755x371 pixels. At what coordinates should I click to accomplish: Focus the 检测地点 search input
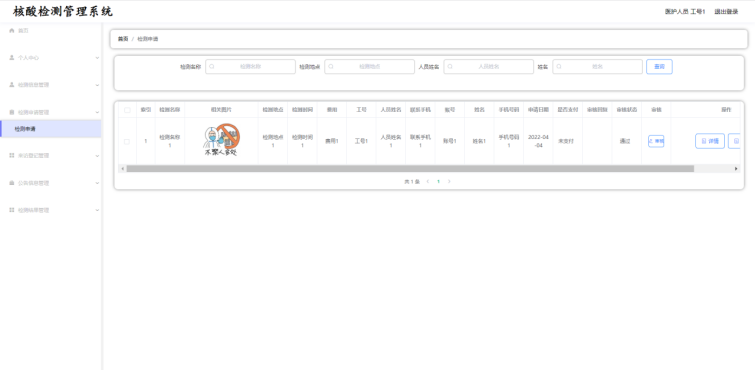tap(369, 67)
